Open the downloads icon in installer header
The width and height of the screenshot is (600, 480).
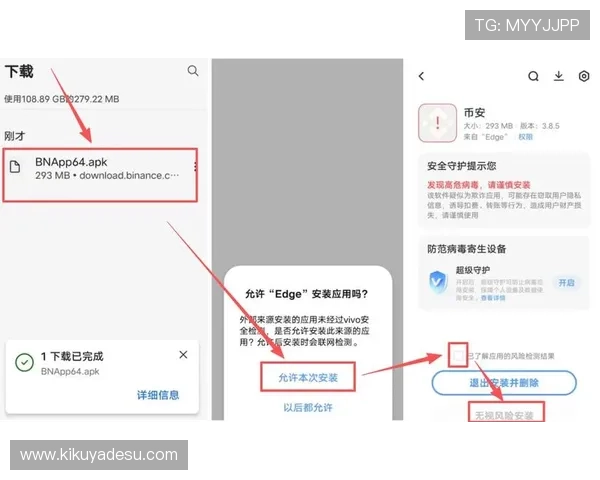(559, 76)
